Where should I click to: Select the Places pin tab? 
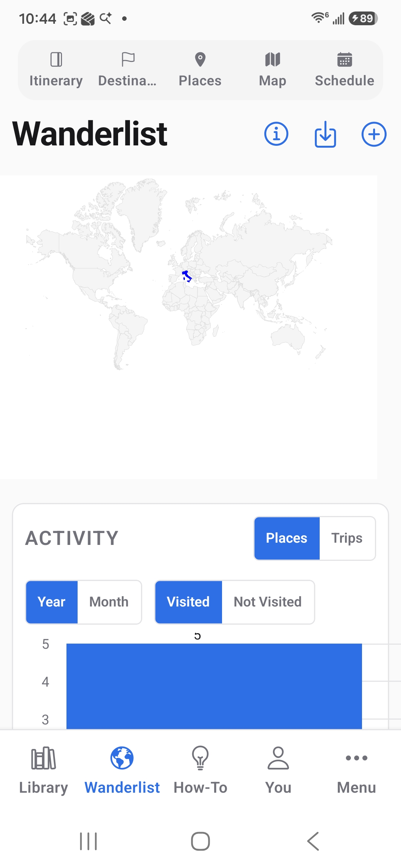pos(200,70)
